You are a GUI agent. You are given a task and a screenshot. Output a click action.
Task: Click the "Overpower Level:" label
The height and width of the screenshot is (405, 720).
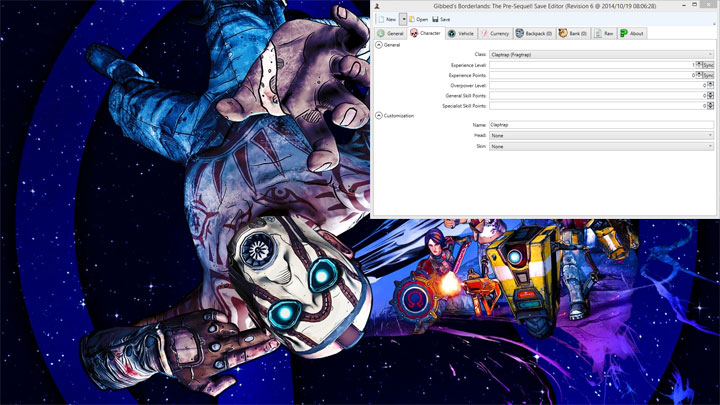468,85
